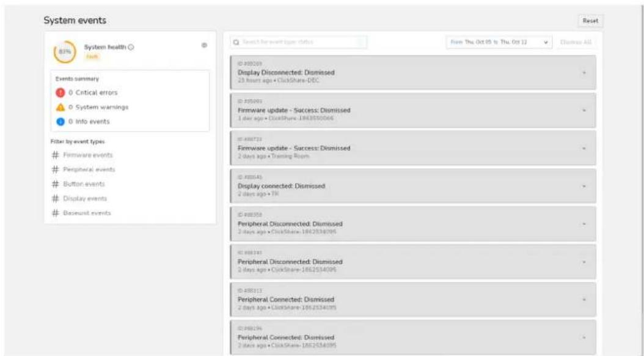Click the red Critical errors icon

point(60,93)
